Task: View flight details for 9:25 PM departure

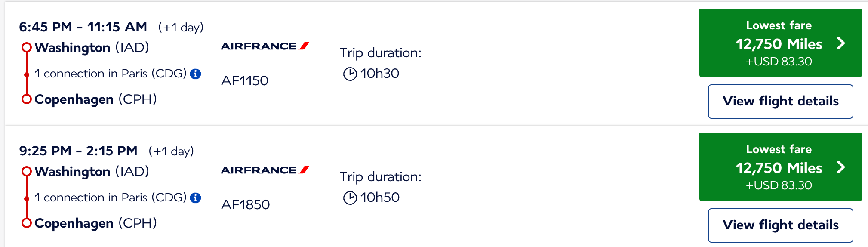Action: point(781,225)
